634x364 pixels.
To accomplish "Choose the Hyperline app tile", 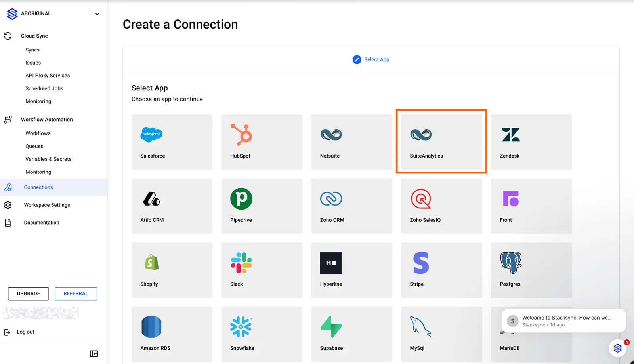I will tap(351, 270).
